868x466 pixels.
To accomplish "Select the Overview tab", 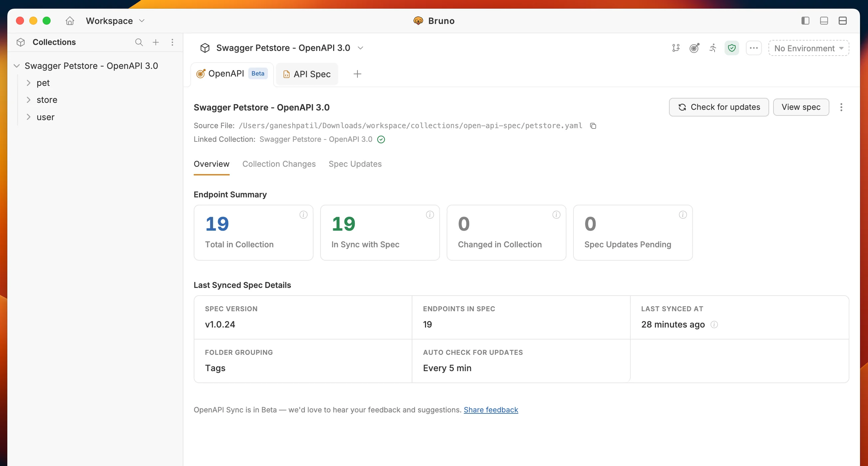I will [x=212, y=164].
